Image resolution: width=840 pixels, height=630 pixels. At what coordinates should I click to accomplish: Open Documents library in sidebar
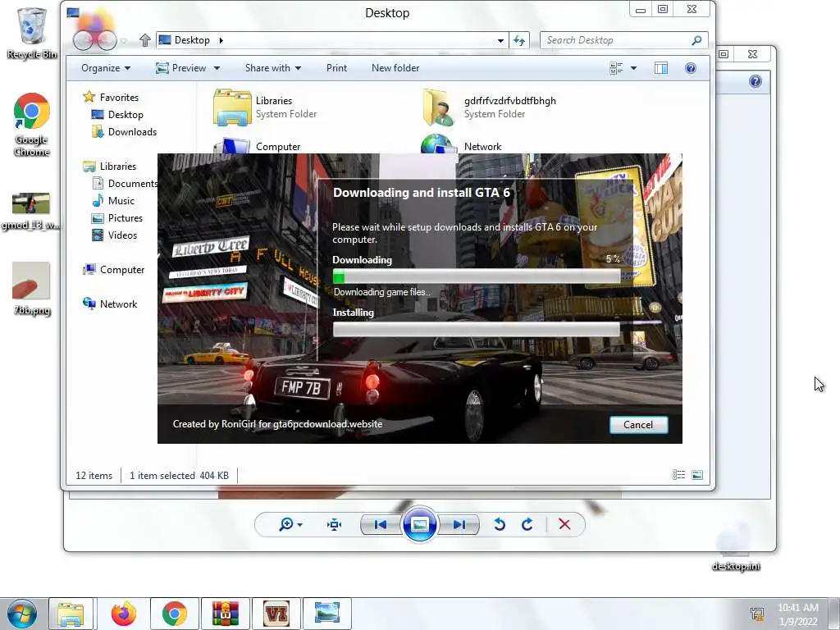126,183
